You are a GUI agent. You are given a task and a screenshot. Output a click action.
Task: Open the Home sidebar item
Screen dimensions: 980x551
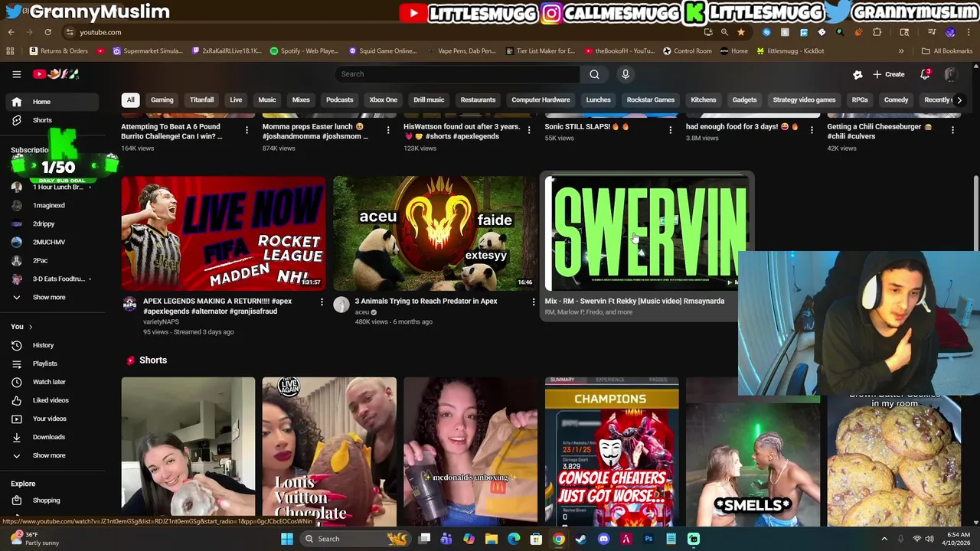[x=51, y=102]
